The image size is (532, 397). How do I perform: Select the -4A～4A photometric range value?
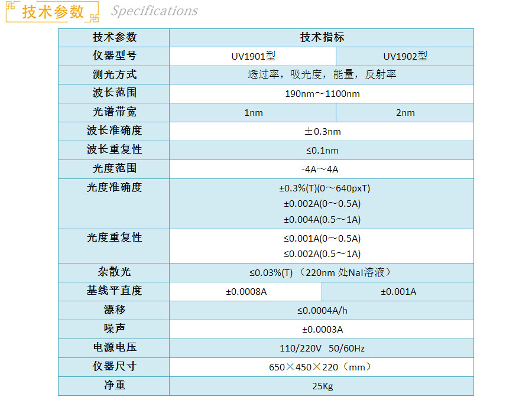point(322,170)
